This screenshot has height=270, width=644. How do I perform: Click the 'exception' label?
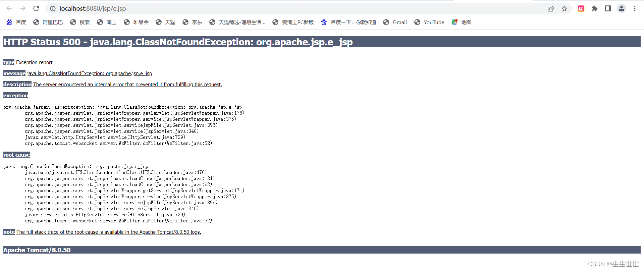click(x=16, y=96)
